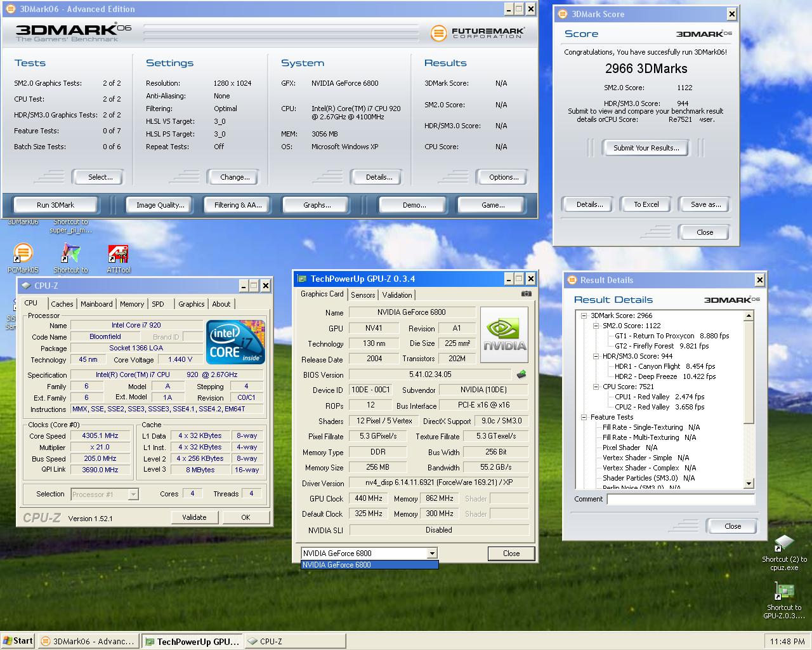Collapse the HDR/SM3.0 Score: 944 node
Screen dimensions: 812x650
point(596,356)
